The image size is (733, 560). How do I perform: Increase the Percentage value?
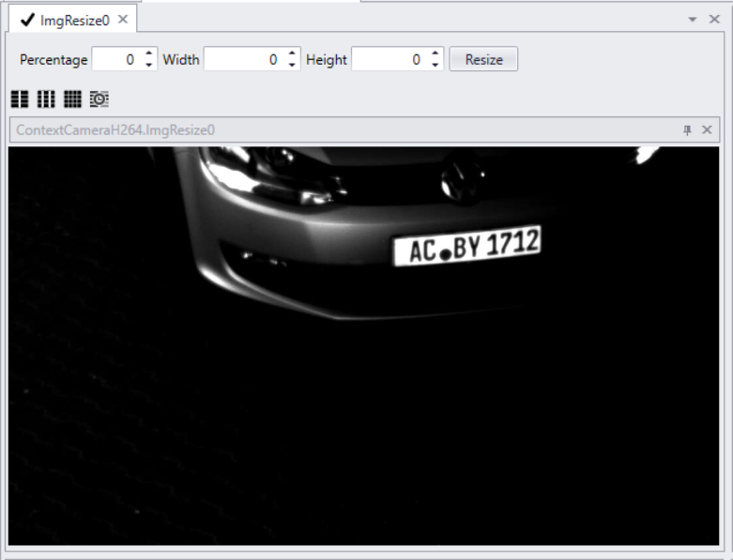149,53
